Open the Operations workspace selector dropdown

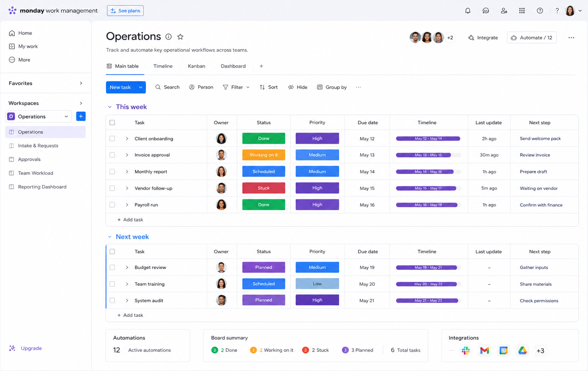coord(66,116)
